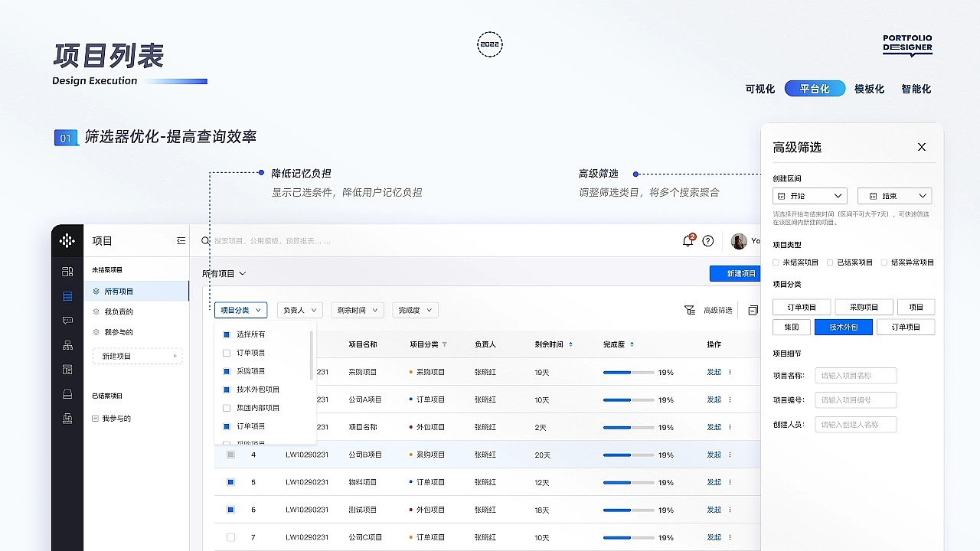Open more options for the 12天 row
980x551 pixels.
tap(730, 482)
